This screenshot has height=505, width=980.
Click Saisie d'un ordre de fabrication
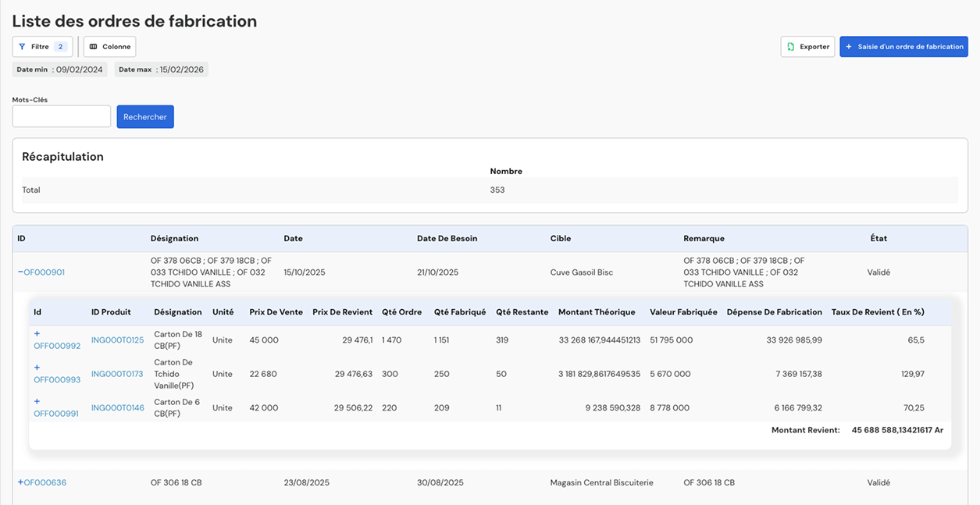click(903, 47)
